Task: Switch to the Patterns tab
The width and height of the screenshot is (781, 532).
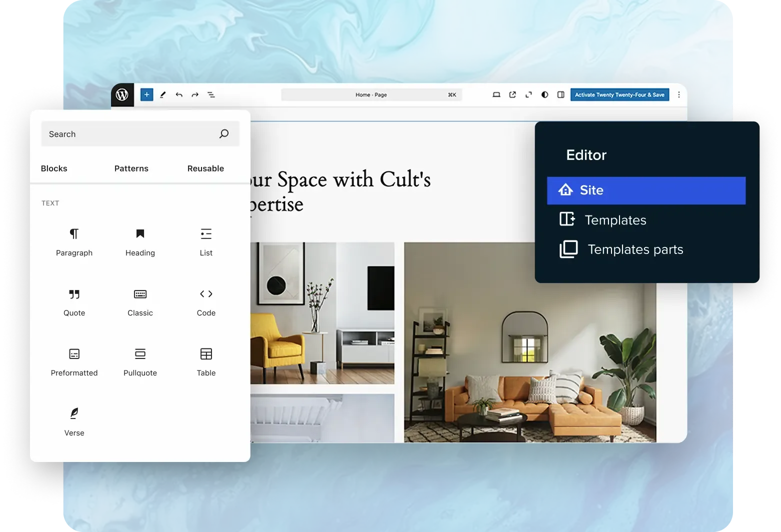Action: [131, 168]
